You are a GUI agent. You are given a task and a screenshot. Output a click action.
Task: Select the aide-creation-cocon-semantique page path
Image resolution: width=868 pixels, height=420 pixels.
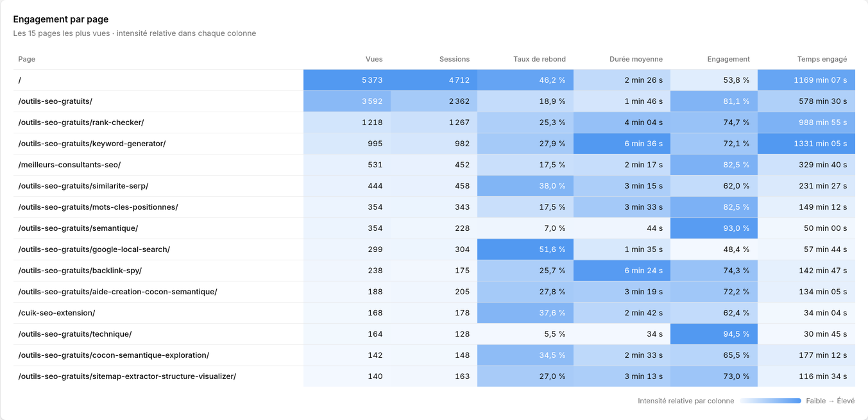(x=117, y=292)
